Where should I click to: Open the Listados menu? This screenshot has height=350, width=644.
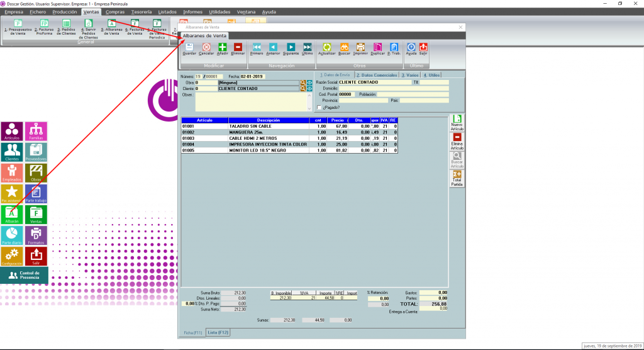tap(167, 12)
